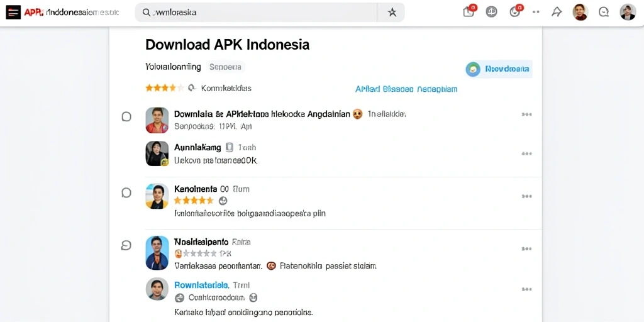Click the gray round book icon in header
The image size is (644, 322).
(x=491, y=12)
